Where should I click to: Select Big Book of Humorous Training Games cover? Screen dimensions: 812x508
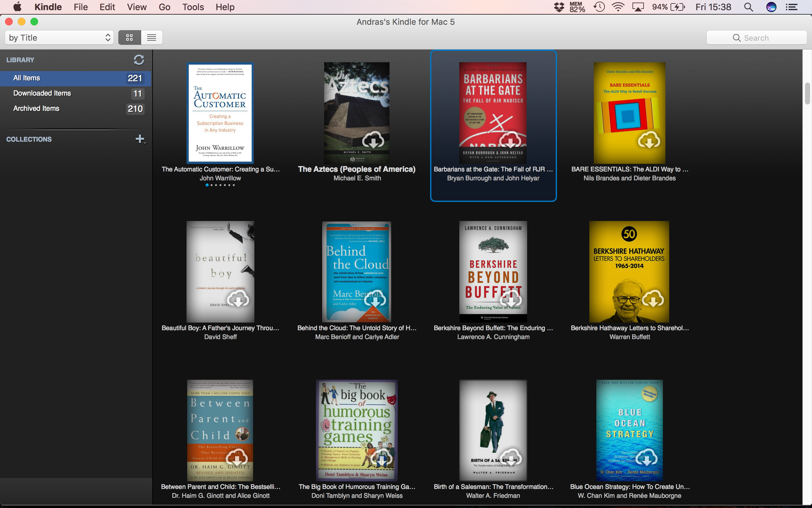357,431
